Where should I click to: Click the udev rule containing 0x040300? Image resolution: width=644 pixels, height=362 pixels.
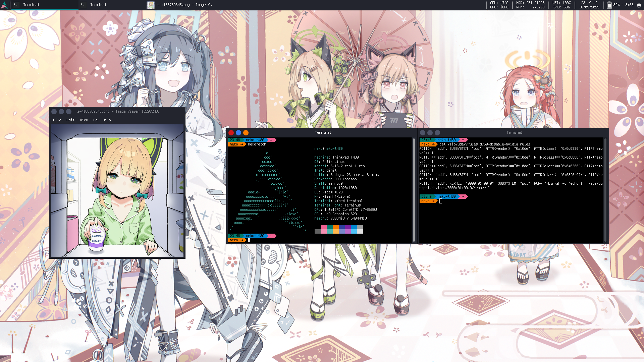[511, 168]
